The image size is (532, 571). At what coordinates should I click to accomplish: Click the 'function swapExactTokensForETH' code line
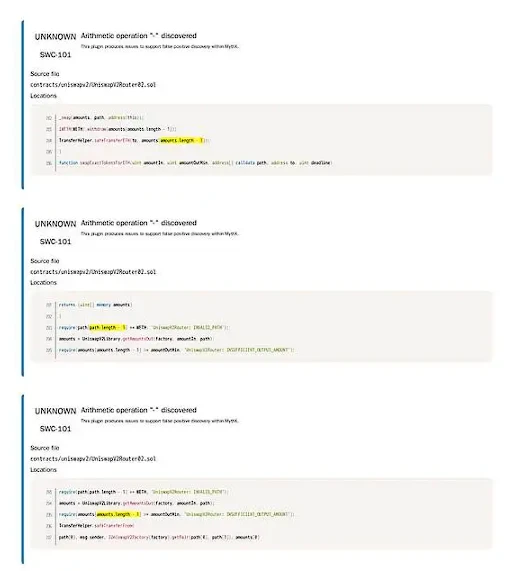[x=195, y=163]
